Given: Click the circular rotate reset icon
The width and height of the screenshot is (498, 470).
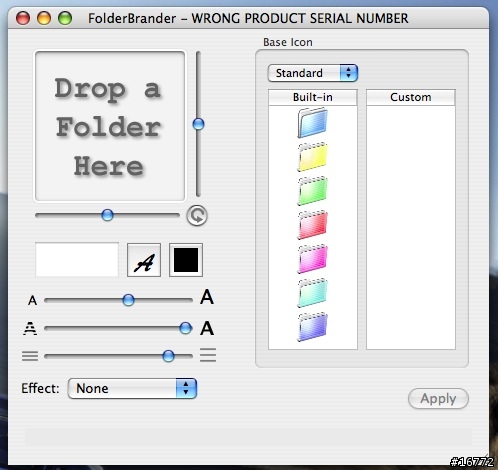Looking at the screenshot, I should click(197, 215).
